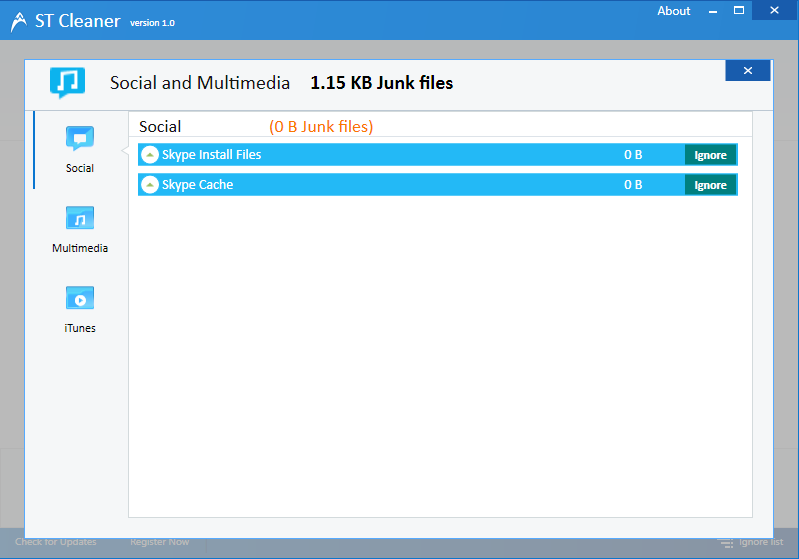799x559 pixels.
Task: Switch to the iTunes category icon
Action: point(80,299)
